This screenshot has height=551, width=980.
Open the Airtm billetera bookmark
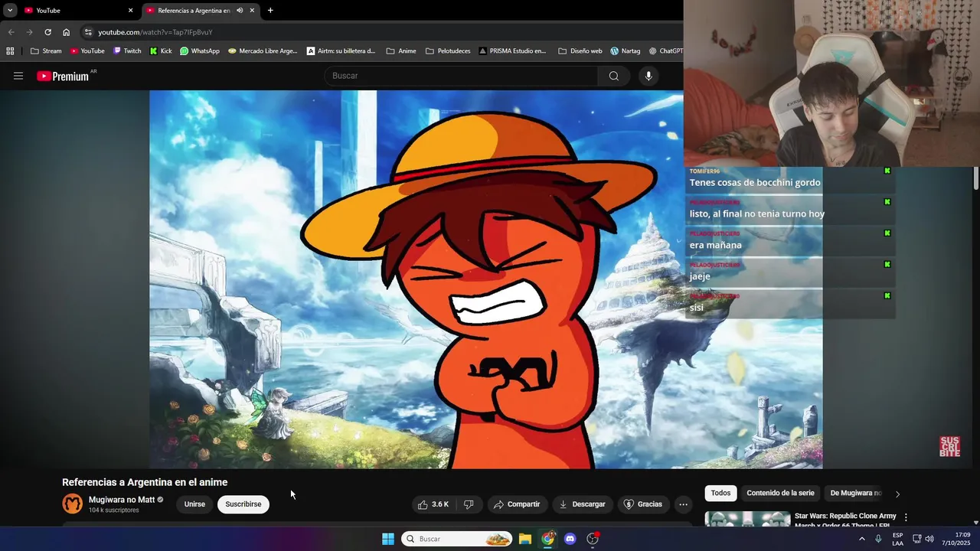pyautogui.click(x=341, y=51)
